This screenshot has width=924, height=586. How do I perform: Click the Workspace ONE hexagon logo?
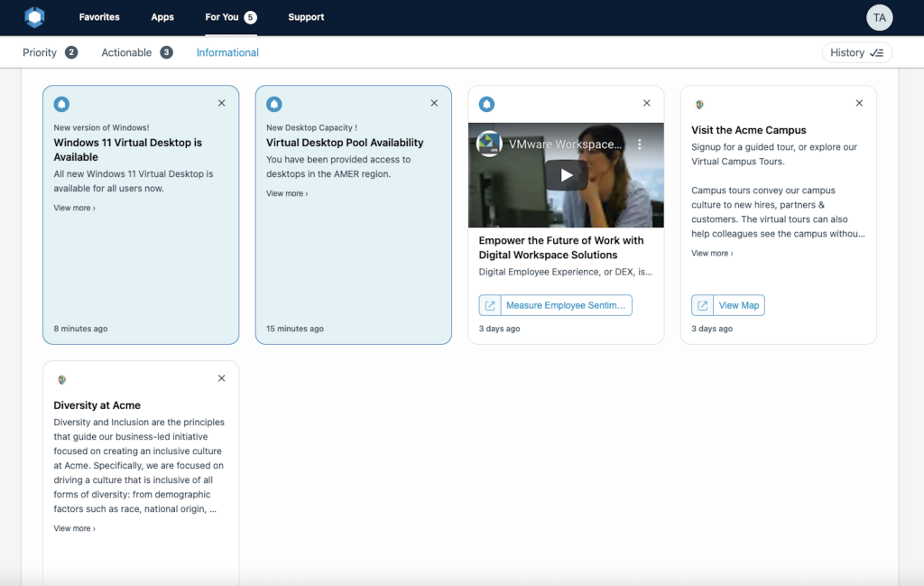34,17
